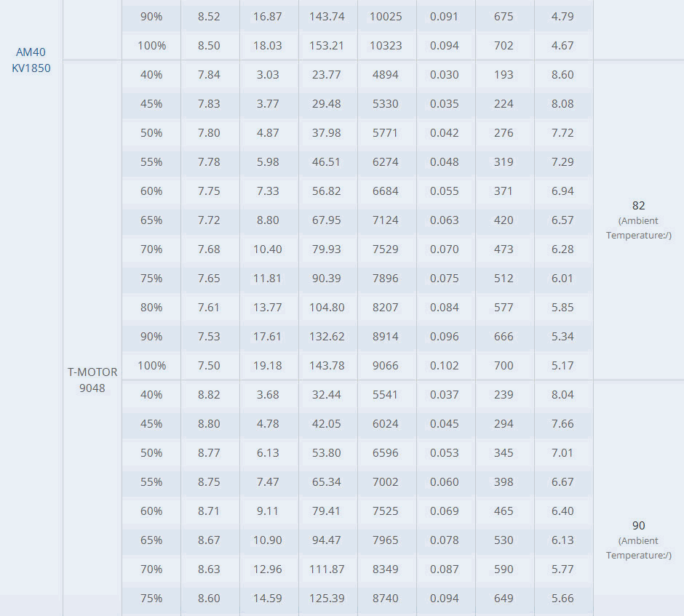Click the 5541 RPM value
Screen dimensions: 684x616
pos(386,394)
